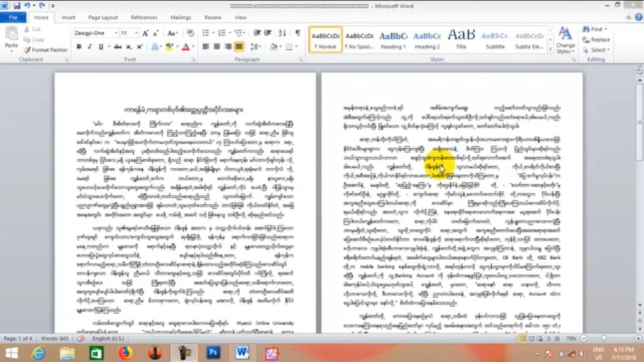Image resolution: width=644 pixels, height=362 pixels.
Task: Click the Change Styles icon
Action: pos(565,40)
